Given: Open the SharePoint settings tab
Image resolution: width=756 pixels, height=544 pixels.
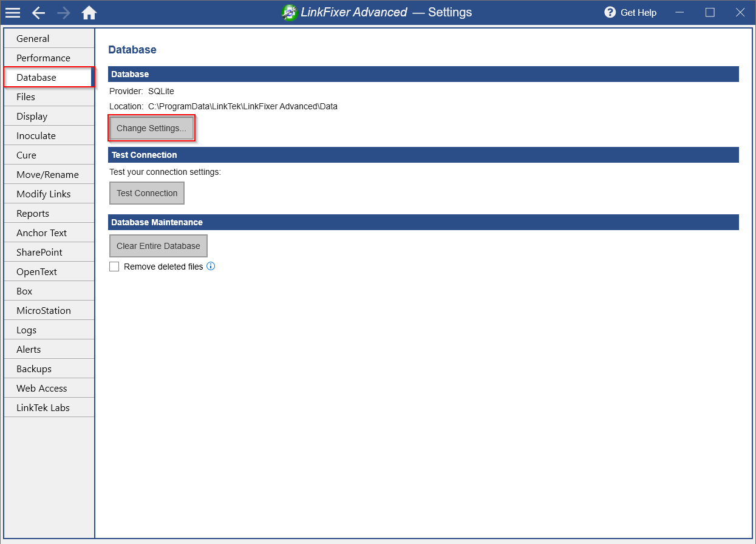Looking at the screenshot, I should tap(49, 252).
